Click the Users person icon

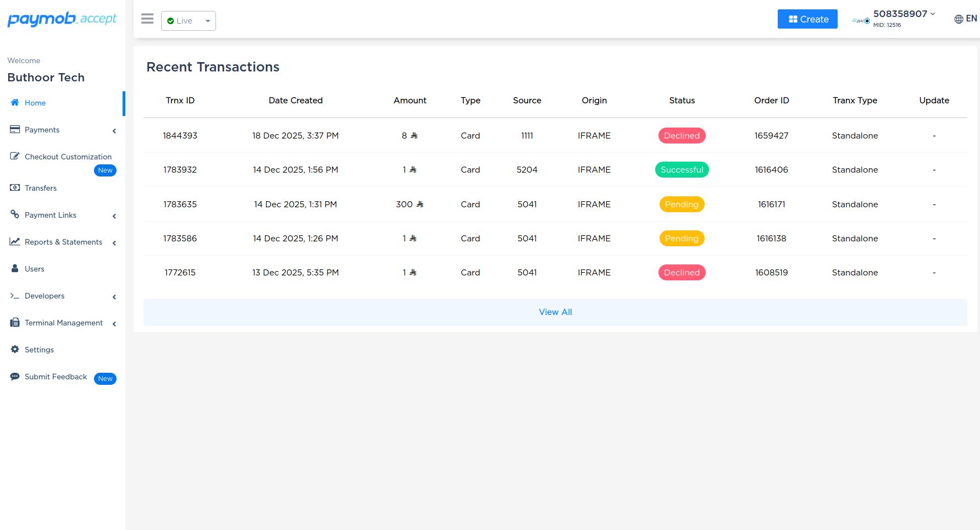(x=15, y=269)
